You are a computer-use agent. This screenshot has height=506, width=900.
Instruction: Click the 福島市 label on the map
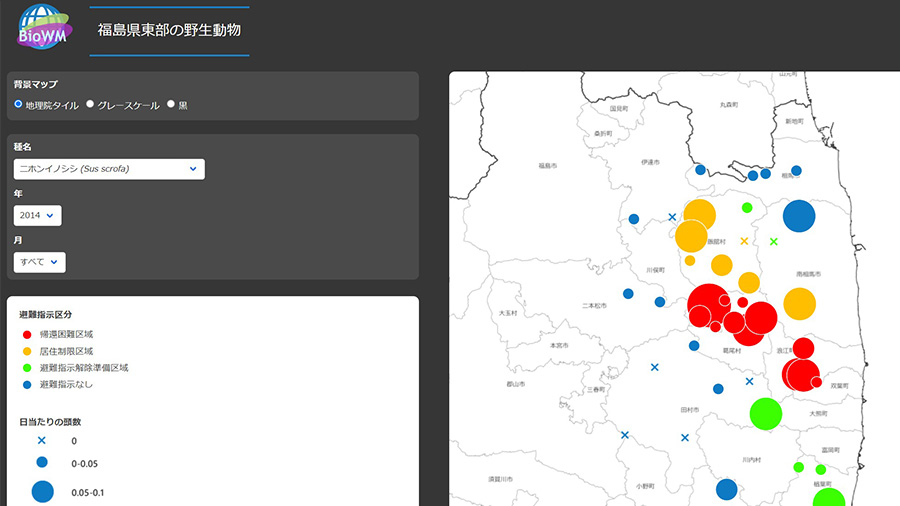click(546, 166)
